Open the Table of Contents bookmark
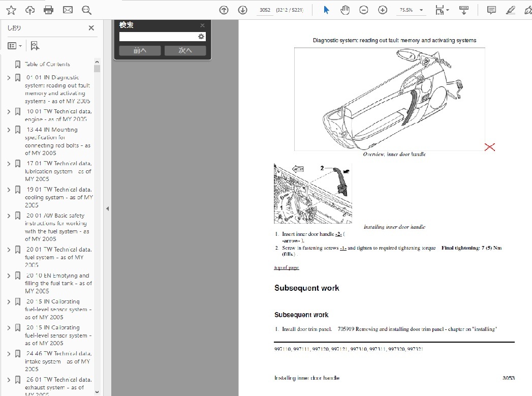Image resolution: width=532 pixels, height=396 pixels. coord(47,64)
